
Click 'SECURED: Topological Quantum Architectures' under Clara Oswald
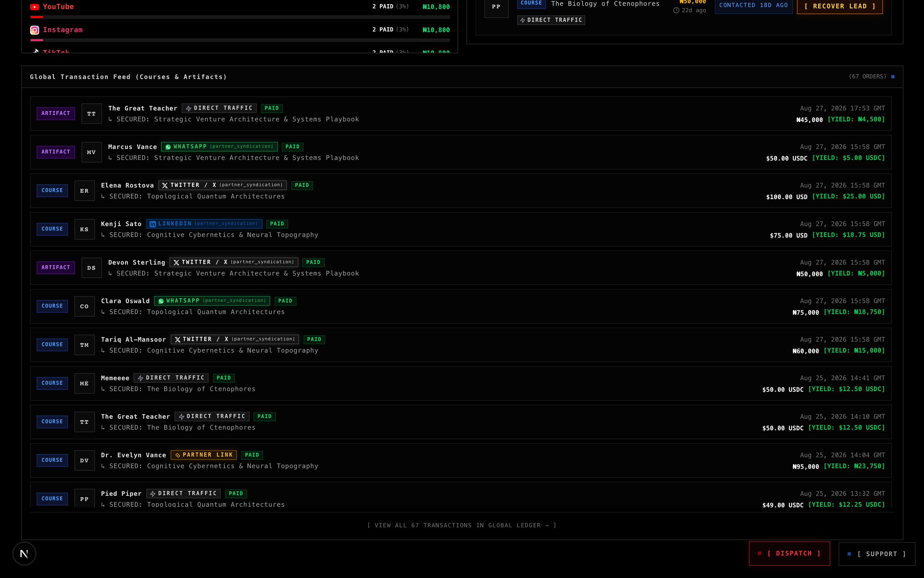[x=197, y=312]
